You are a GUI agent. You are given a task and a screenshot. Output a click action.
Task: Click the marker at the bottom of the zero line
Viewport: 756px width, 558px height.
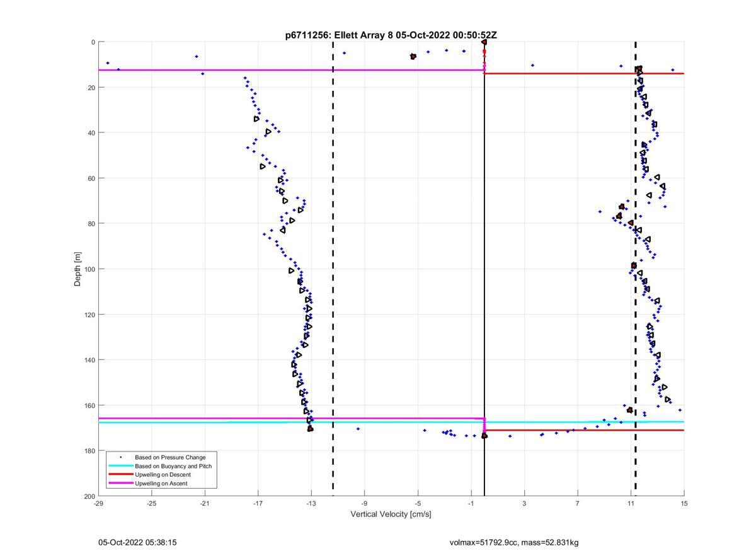click(484, 436)
